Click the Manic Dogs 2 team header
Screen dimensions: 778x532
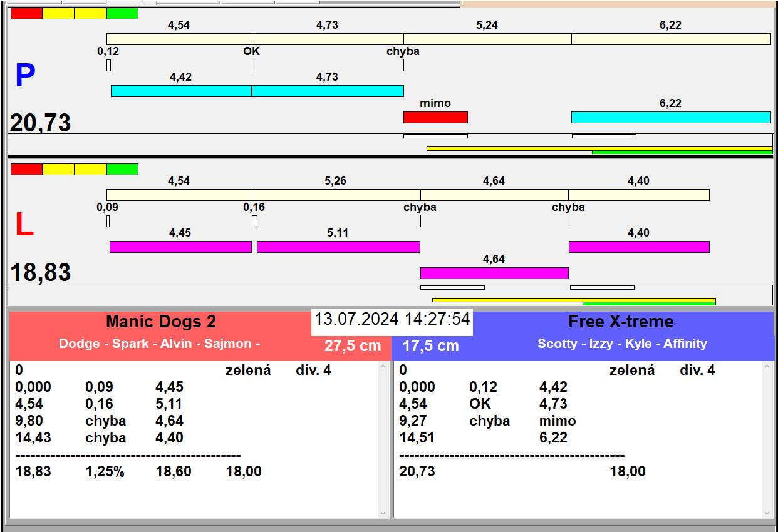point(161,322)
